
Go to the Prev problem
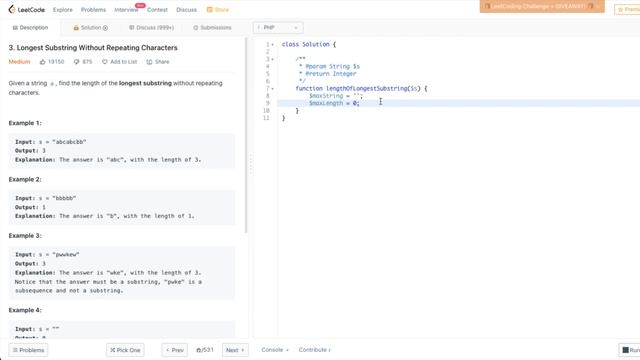(175, 350)
